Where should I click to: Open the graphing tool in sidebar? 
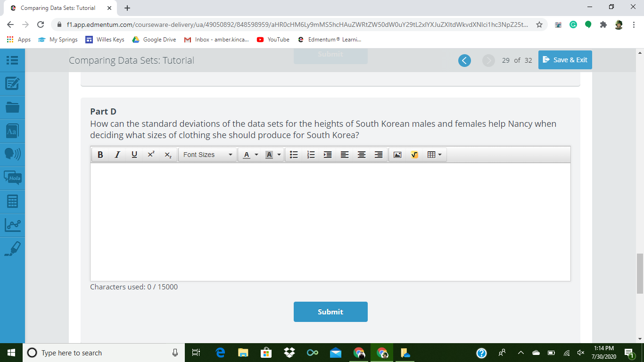click(12, 225)
